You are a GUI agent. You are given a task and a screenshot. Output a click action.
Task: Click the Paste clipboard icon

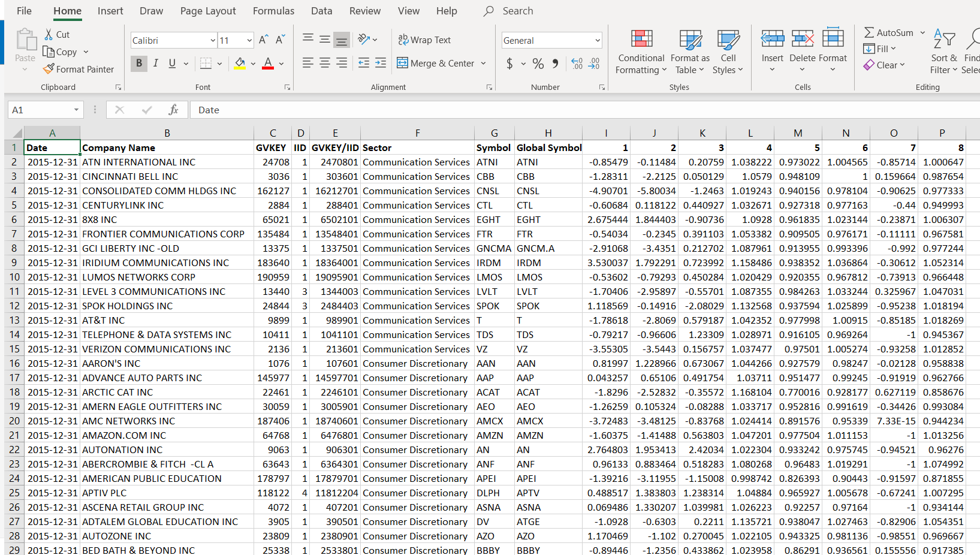[25, 40]
